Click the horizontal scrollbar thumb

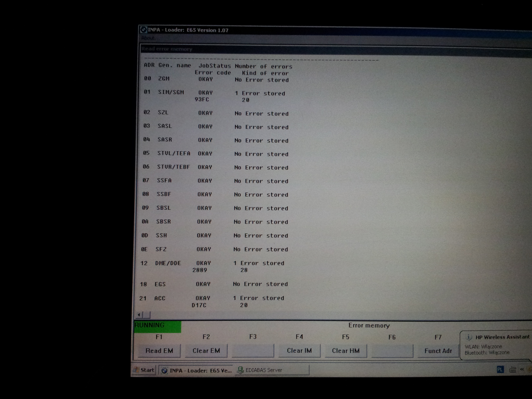(x=147, y=315)
